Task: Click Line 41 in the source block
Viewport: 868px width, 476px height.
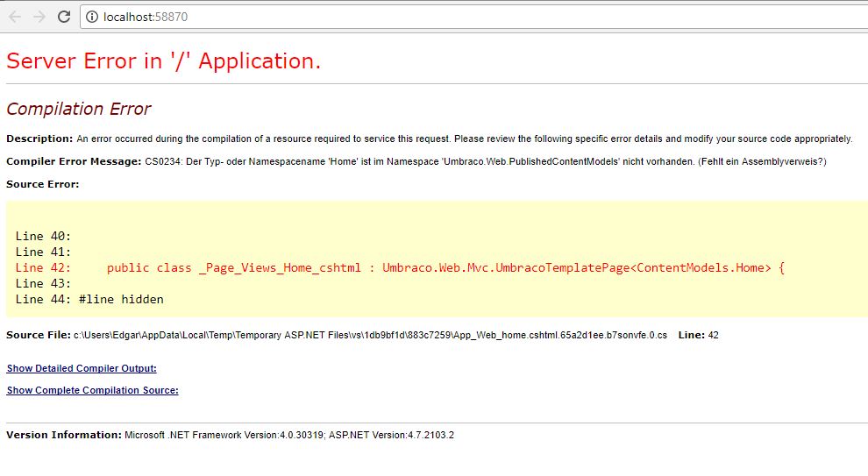Action: tap(43, 252)
